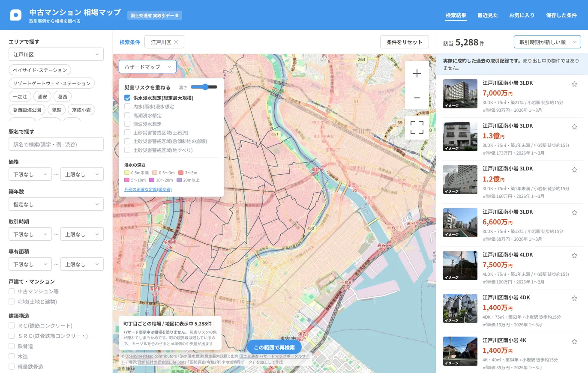Click the 駅名で検索 input field
This screenshot has width=588, height=373.
point(56,144)
